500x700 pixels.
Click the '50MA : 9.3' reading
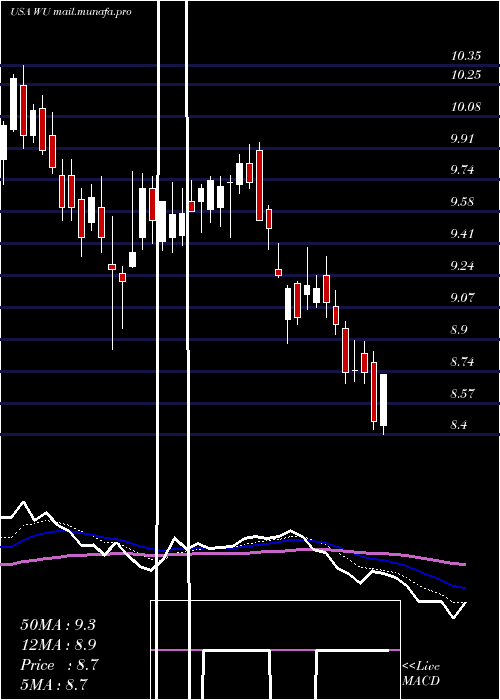[58, 625]
